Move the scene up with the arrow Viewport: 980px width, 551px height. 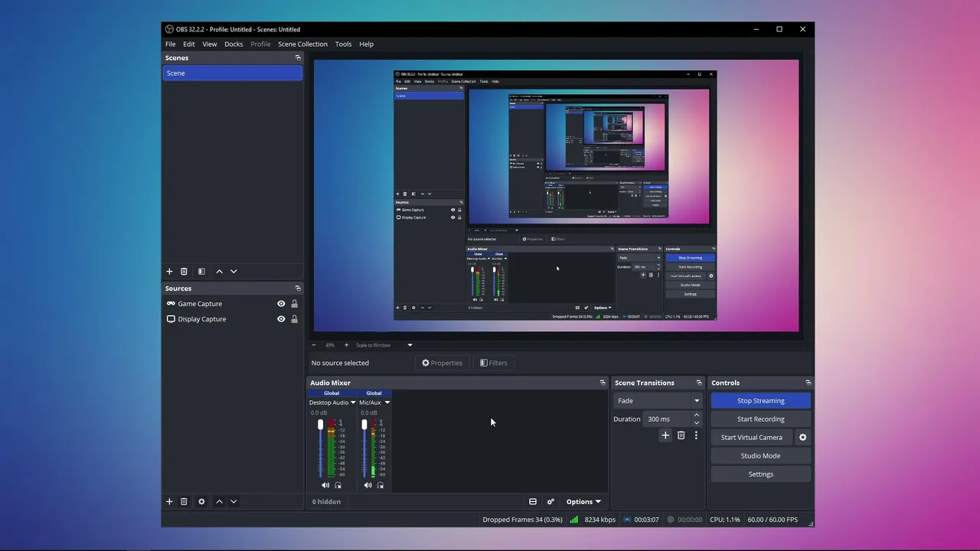pos(219,271)
